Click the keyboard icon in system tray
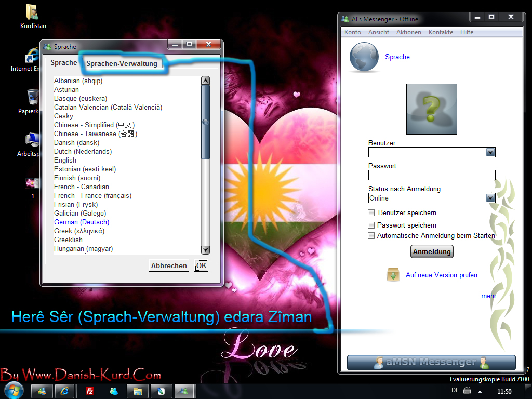This screenshot has width=532, height=399. coord(467,391)
